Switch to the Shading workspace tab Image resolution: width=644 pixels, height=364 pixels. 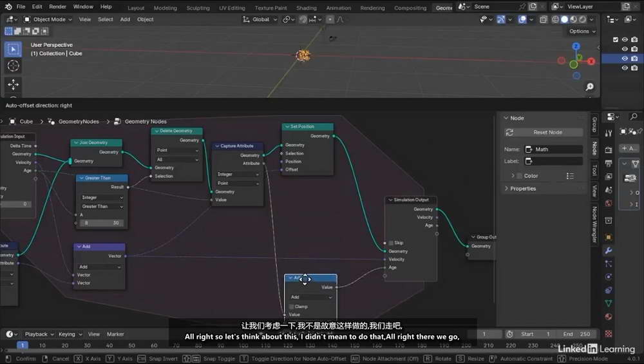(307, 8)
